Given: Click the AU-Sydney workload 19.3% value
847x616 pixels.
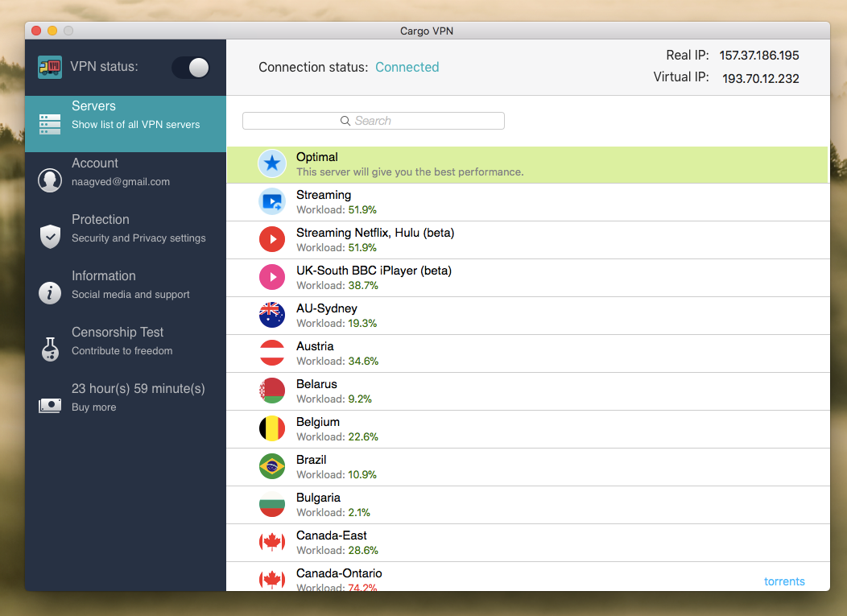Looking at the screenshot, I should tap(362, 323).
